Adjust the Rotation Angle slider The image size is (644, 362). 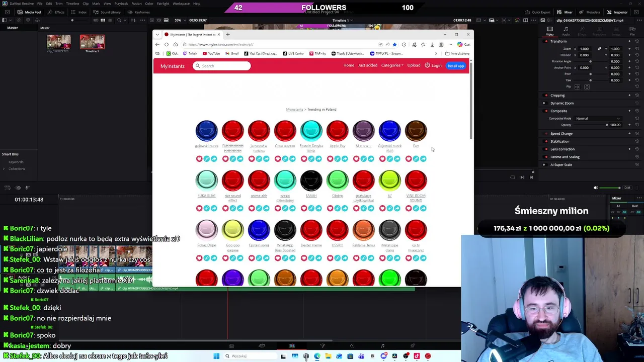[591, 61]
